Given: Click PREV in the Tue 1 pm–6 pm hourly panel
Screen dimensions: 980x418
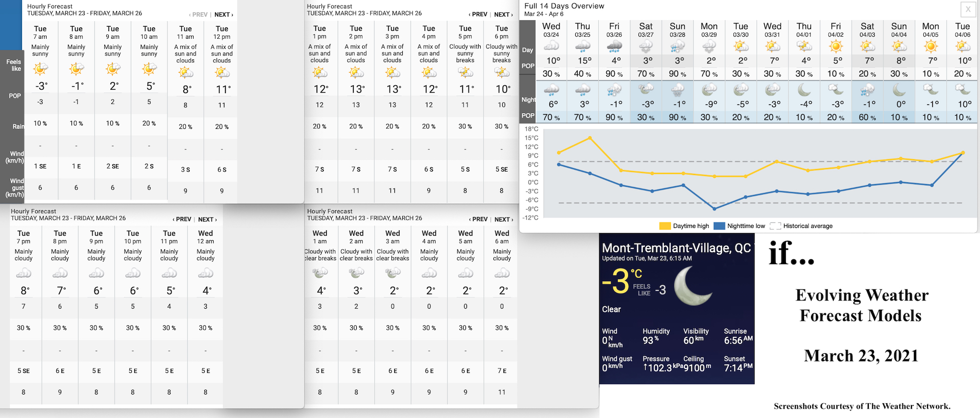Looking at the screenshot, I should (x=478, y=15).
